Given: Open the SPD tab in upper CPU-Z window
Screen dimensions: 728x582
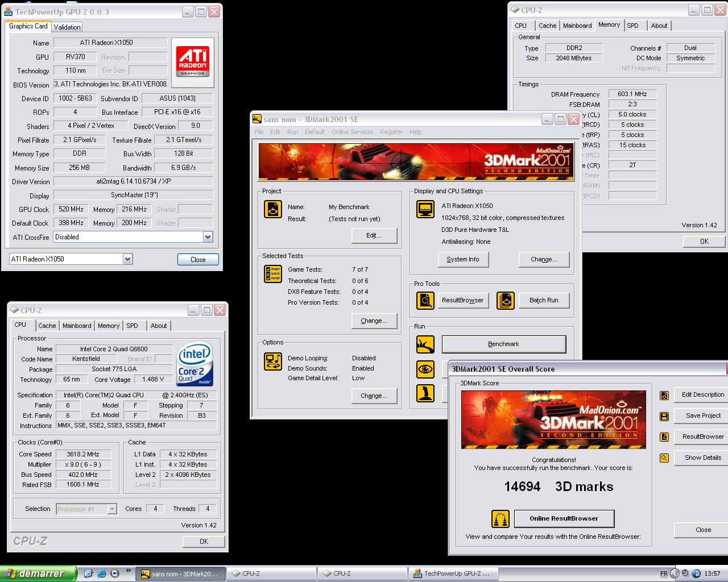Looking at the screenshot, I should click(x=632, y=26).
